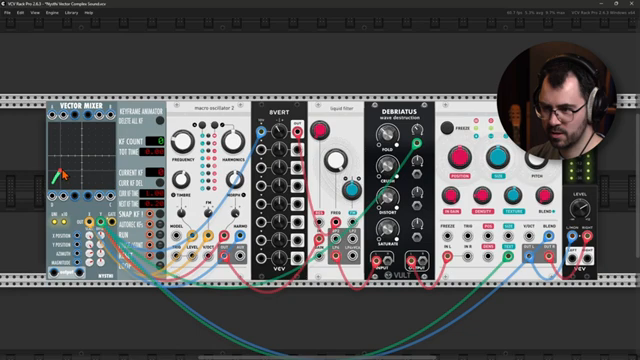Screen dimensions: 640x360
Task: Toggle the granular FREEZE button
Action: (x=447, y=128)
